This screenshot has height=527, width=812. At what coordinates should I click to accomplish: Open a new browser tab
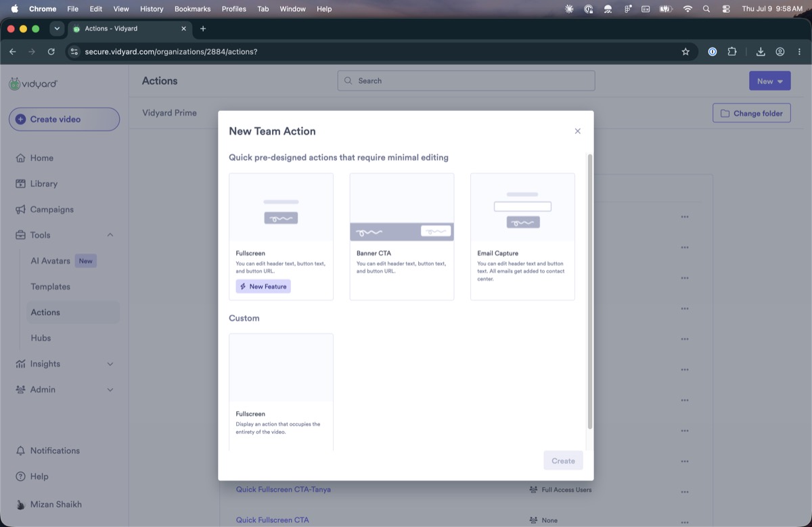(203, 28)
